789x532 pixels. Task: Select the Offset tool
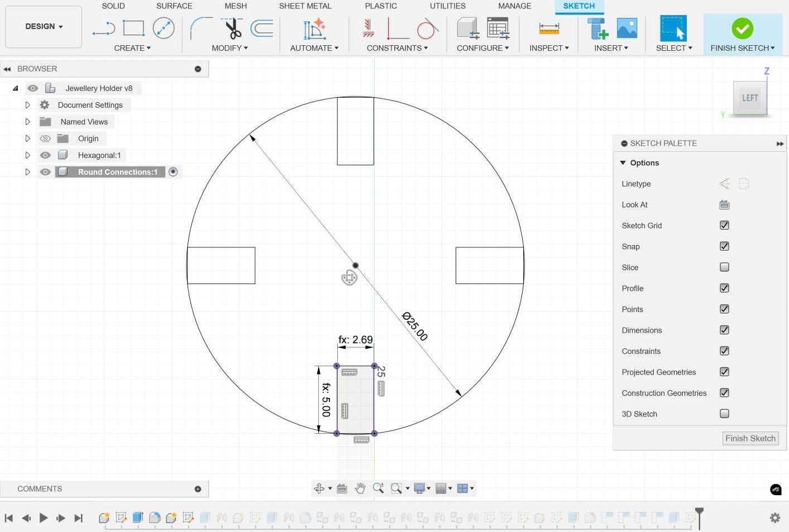262,28
